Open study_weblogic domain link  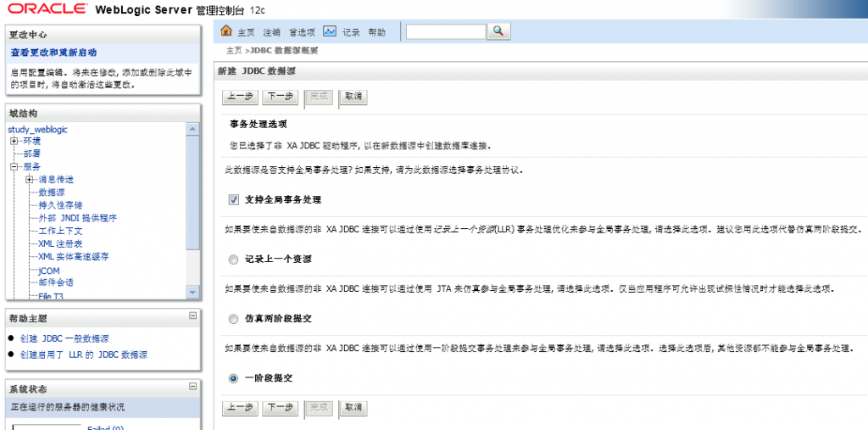(x=37, y=129)
